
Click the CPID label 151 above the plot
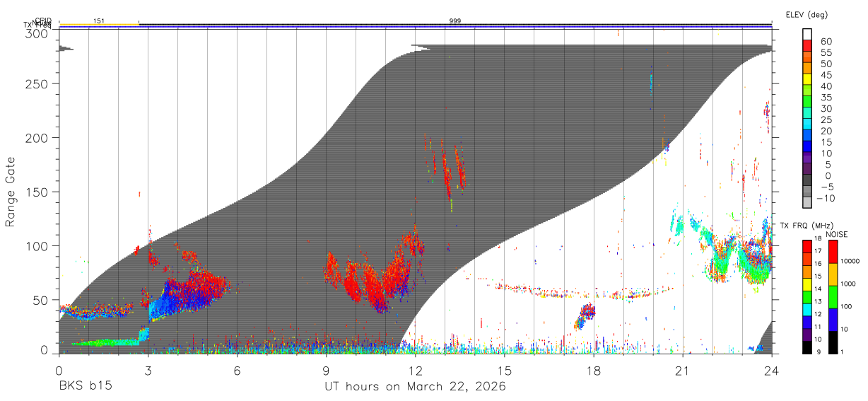pos(99,21)
